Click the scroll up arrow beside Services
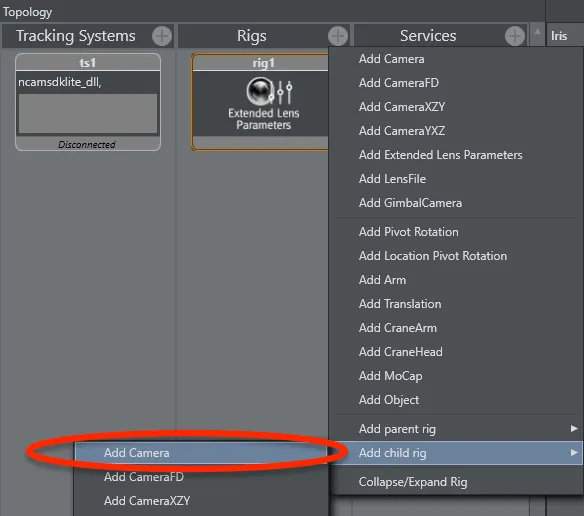The image size is (584, 516). tap(537, 32)
